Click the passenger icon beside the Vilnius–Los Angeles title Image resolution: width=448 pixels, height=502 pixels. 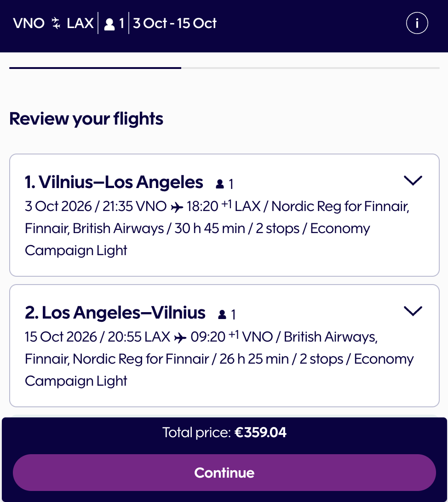[x=220, y=184]
